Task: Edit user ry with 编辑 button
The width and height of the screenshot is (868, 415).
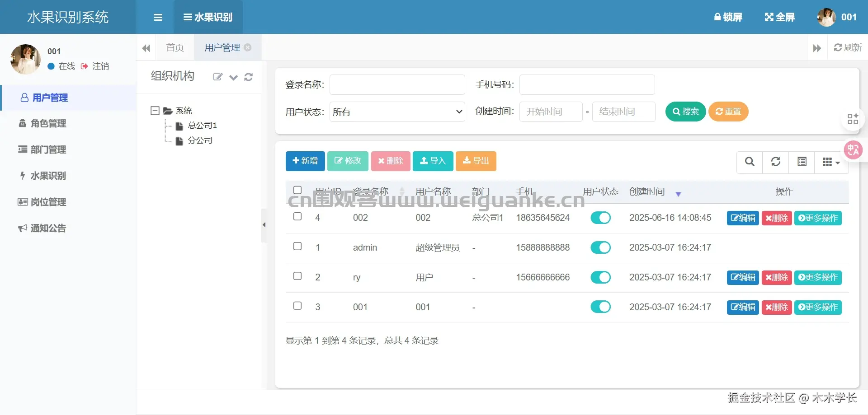Action: 743,277
